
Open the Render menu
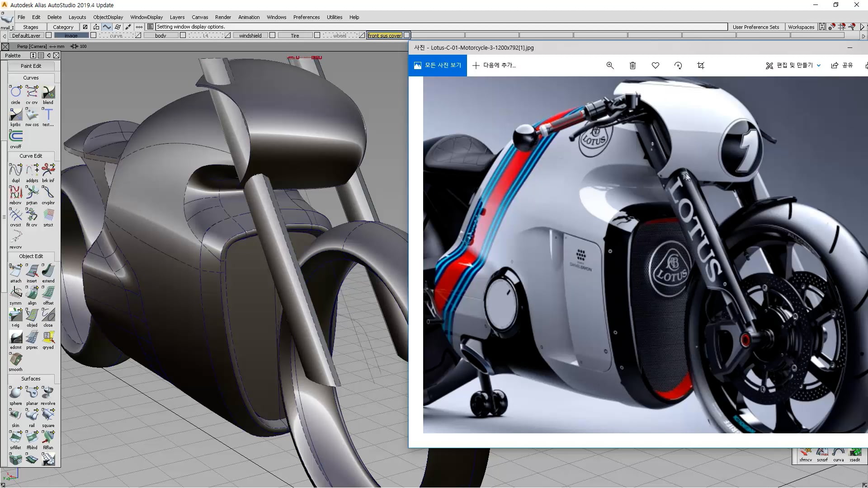pos(223,17)
